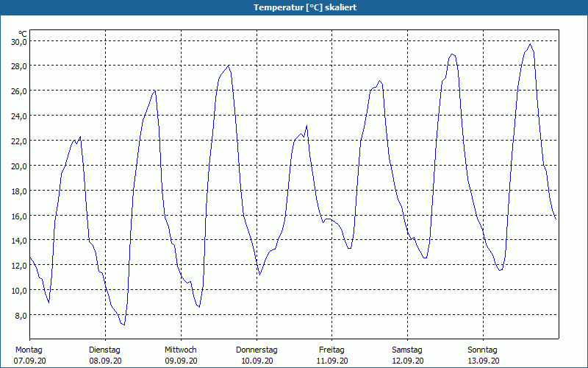This screenshot has height=368, width=588.
Task: Click the 28,0 axis value
Action: click(19, 66)
